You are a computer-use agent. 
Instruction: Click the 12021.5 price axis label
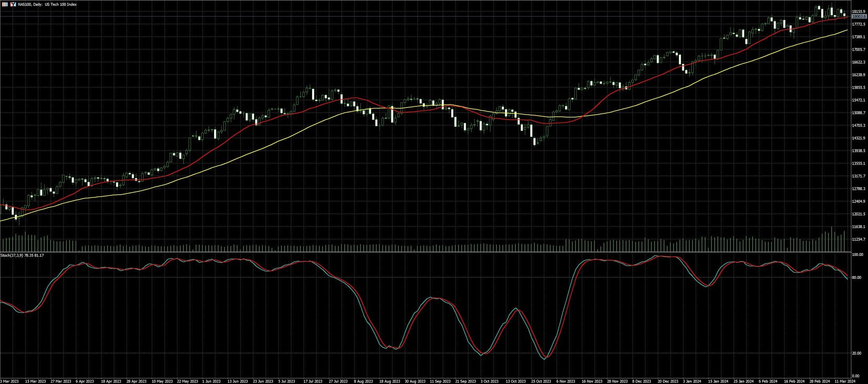(859, 214)
